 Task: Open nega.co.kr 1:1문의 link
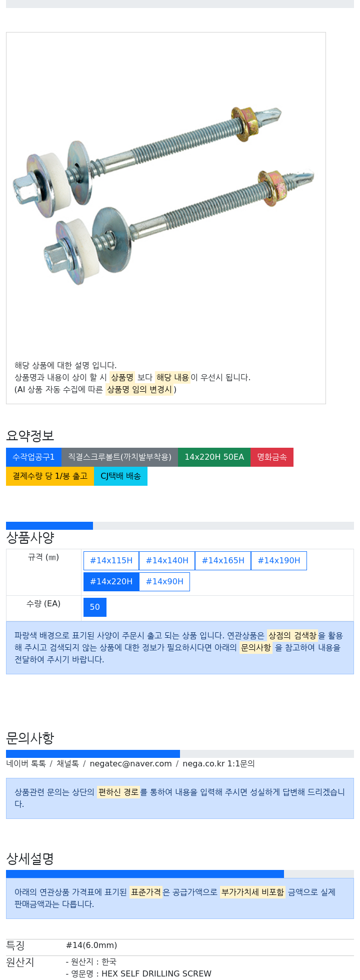[x=218, y=763]
